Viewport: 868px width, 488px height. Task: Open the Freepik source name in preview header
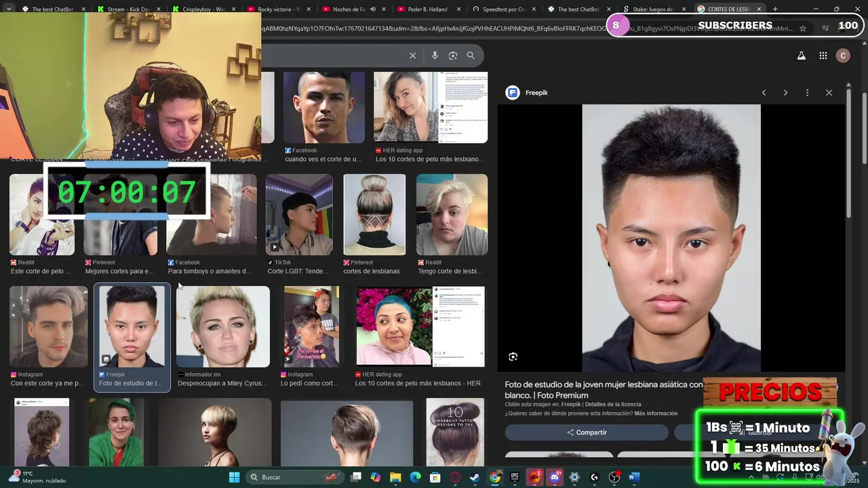coord(536,93)
